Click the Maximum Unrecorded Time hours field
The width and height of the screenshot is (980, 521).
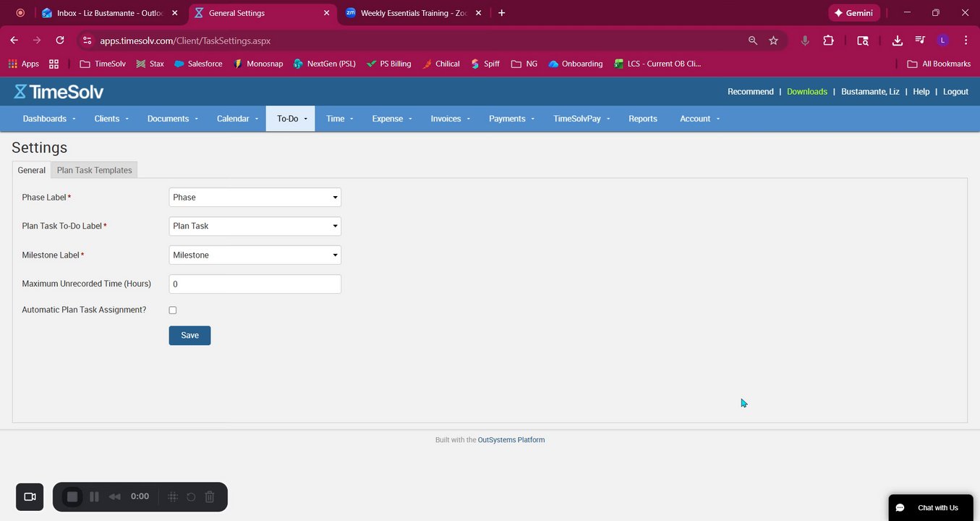[x=255, y=284]
